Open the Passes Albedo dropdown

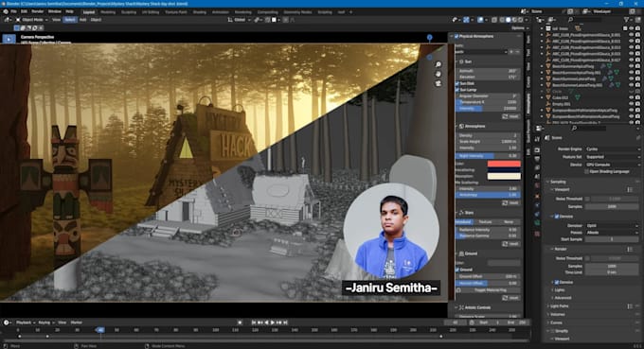pos(613,233)
